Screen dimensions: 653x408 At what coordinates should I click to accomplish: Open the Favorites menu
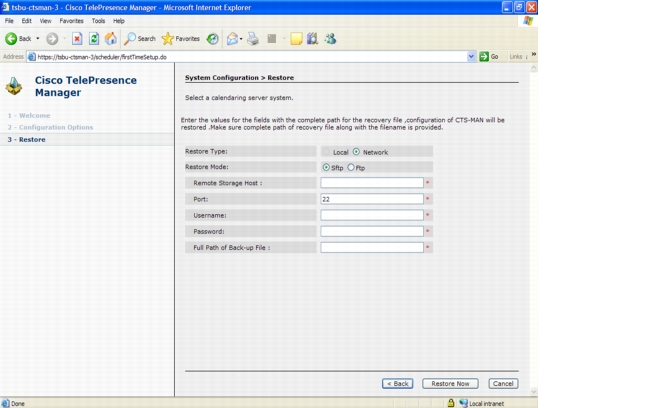[x=71, y=21]
